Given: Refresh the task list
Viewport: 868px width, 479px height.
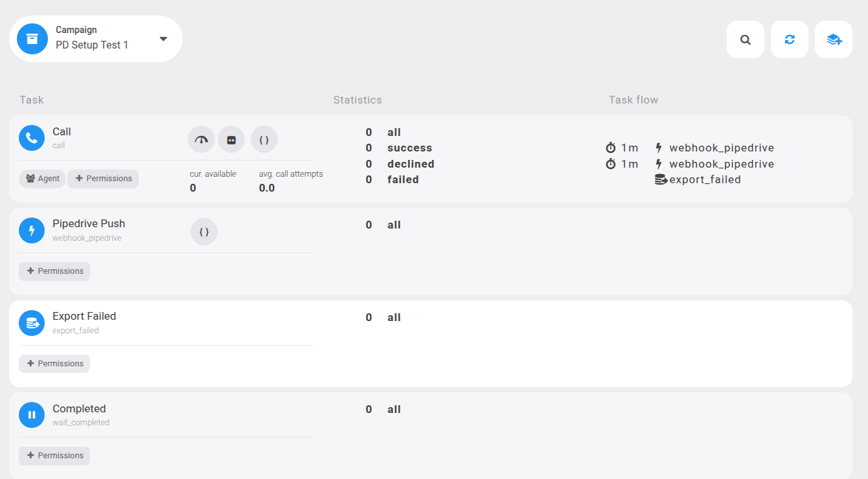Looking at the screenshot, I should [x=790, y=39].
